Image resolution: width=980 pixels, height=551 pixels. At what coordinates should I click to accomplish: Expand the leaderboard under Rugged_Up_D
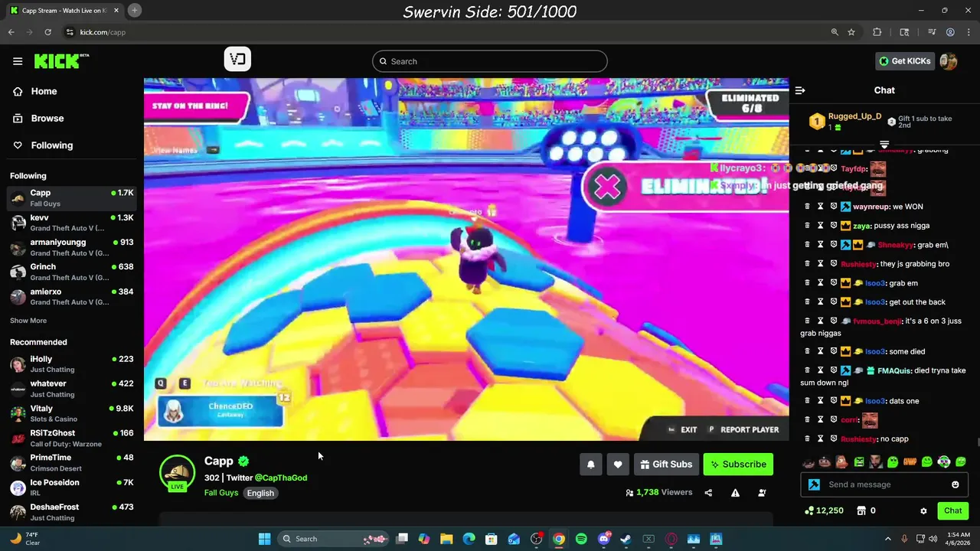pyautogui.click(x=884, y=144)
